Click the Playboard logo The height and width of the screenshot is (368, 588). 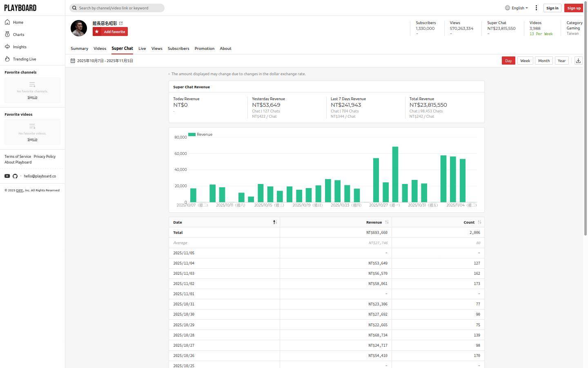tap(20, 8)
